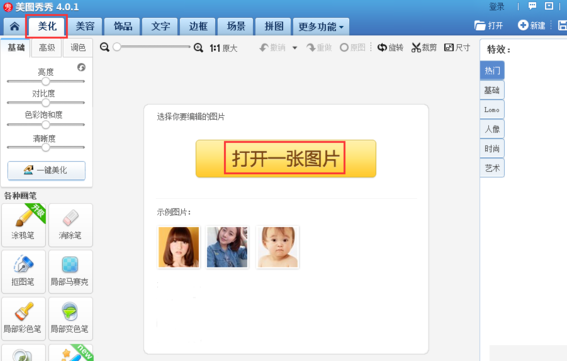Select the 局部彩色笔 tool
The image size is (567, 361).
pos(24,319)
